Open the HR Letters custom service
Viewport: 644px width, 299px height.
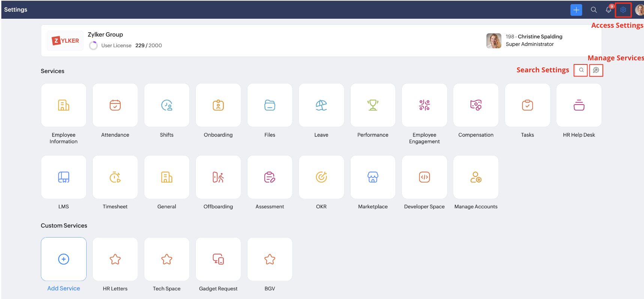(x=115, y=259)
